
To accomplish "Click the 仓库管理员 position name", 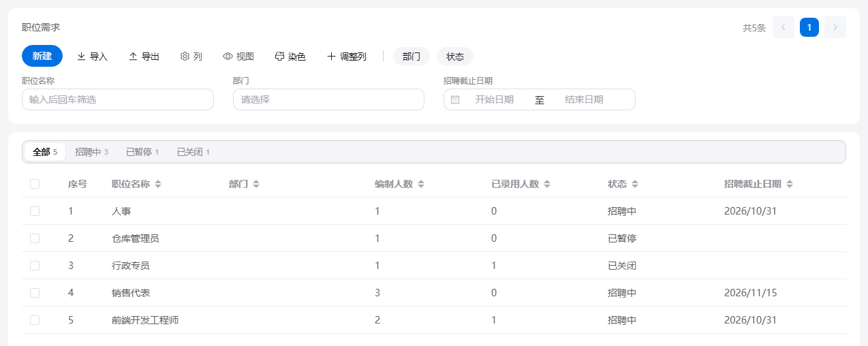I will point(136,238).
